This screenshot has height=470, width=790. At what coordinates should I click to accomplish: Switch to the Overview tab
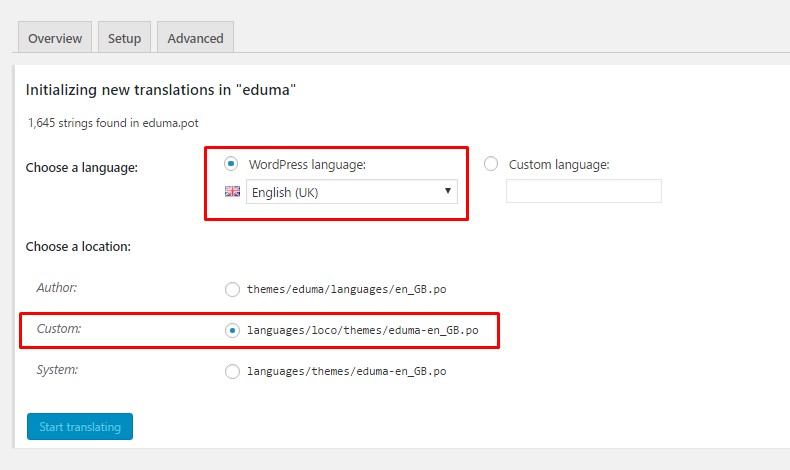[55, 38]
